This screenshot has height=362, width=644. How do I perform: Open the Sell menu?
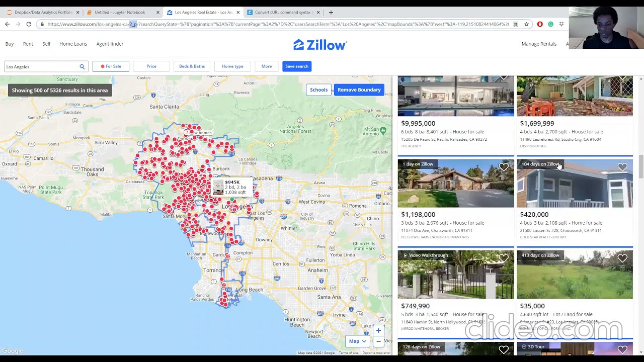pos(46,44)
